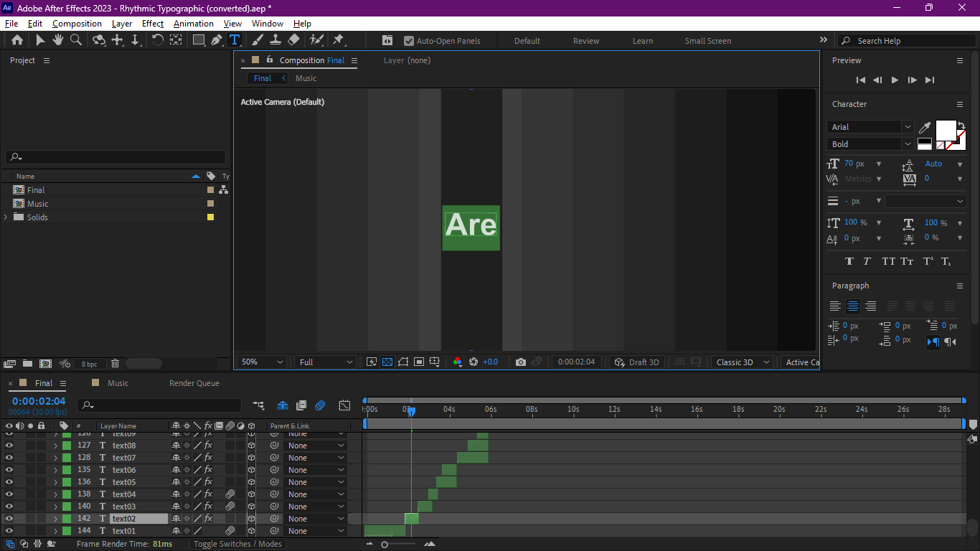Take a snapshot with camera icon
This screenshot has height=551, width=980.
click(521, 362)
